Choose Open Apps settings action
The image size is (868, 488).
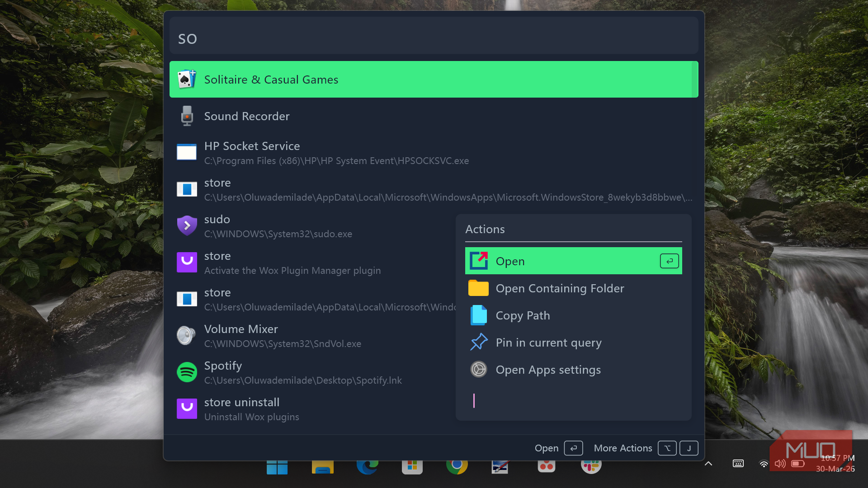click(x=573, y=369)
